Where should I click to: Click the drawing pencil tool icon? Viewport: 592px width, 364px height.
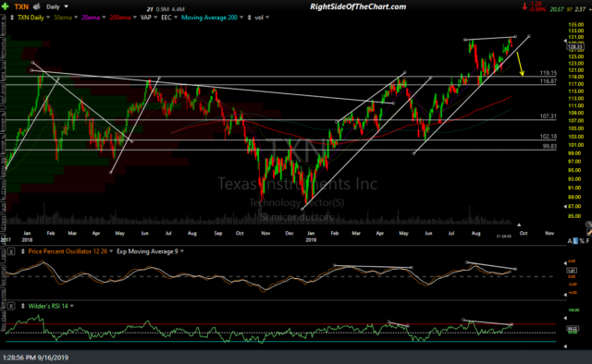[x=589, y=233]
